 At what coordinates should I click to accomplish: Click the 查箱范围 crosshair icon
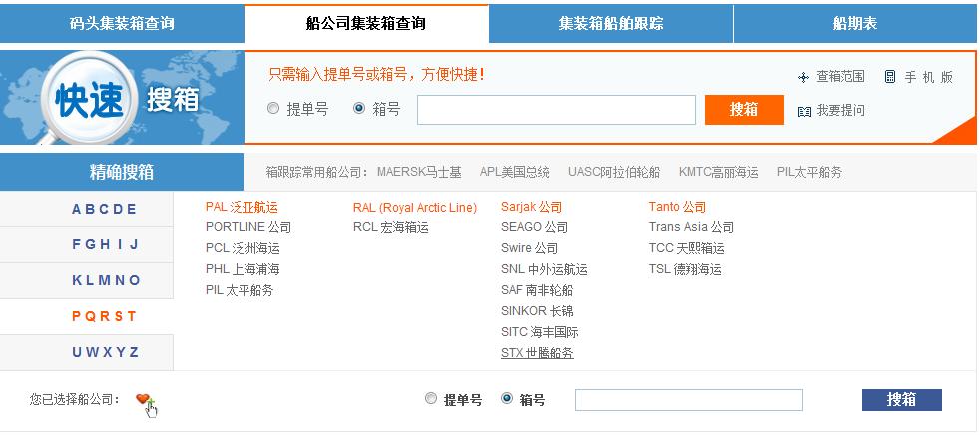(803, 78)
